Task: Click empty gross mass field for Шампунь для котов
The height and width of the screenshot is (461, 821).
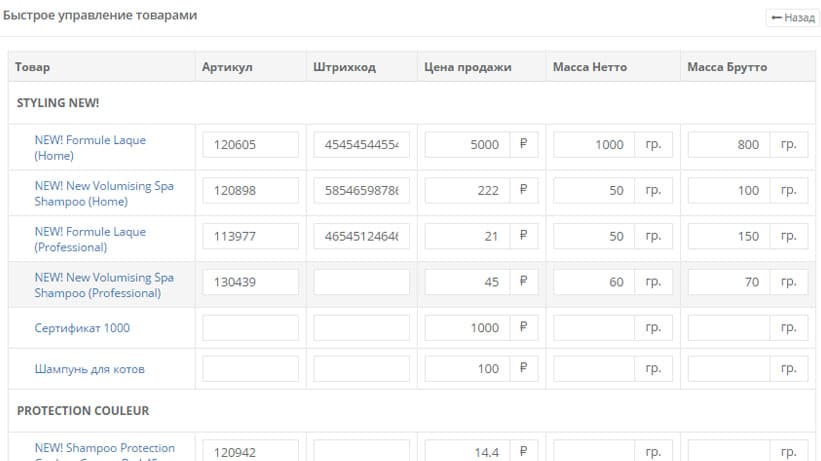Action: (729, 368)
